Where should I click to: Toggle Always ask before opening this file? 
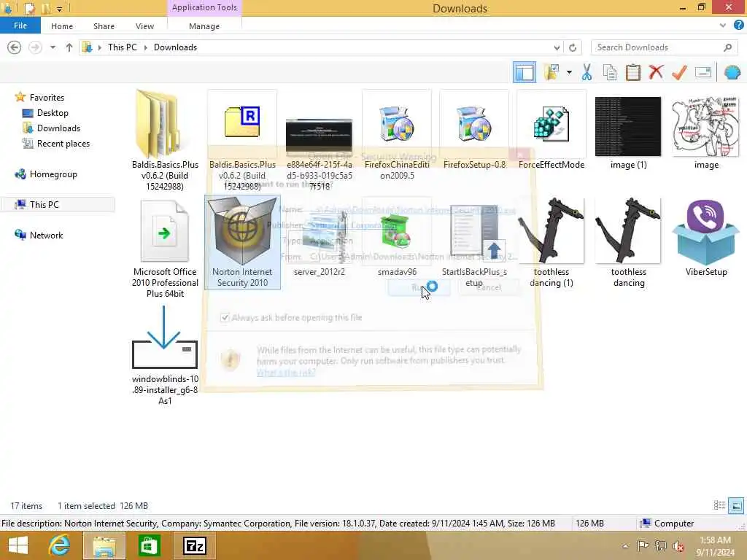pos(225,318)
